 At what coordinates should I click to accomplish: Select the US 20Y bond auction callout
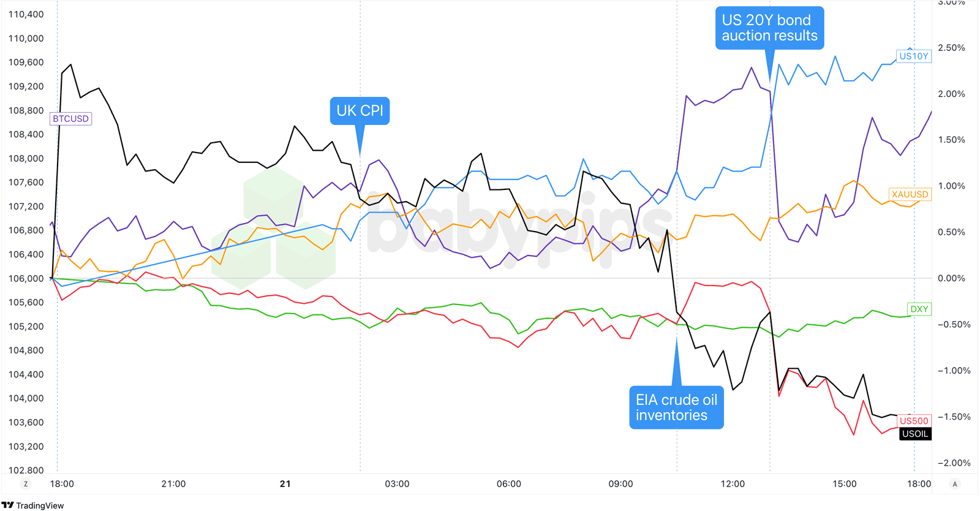pyautogui.click(x=769, y=28)
